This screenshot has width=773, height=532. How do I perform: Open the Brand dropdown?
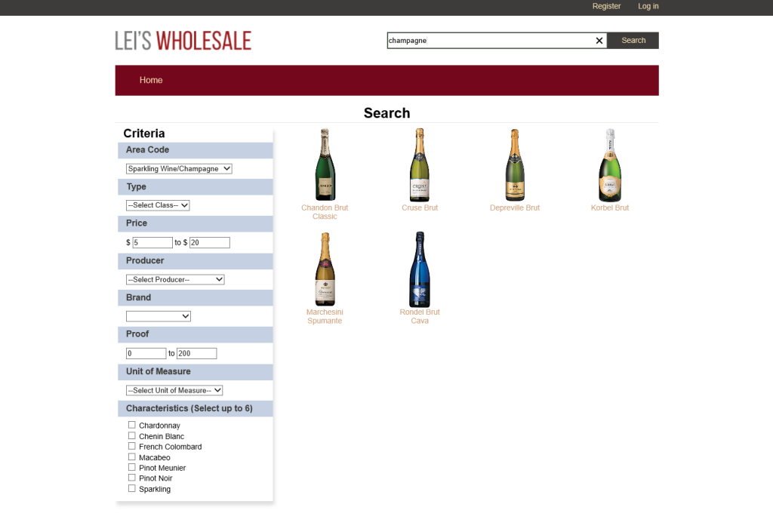click(x=158, y=315)
